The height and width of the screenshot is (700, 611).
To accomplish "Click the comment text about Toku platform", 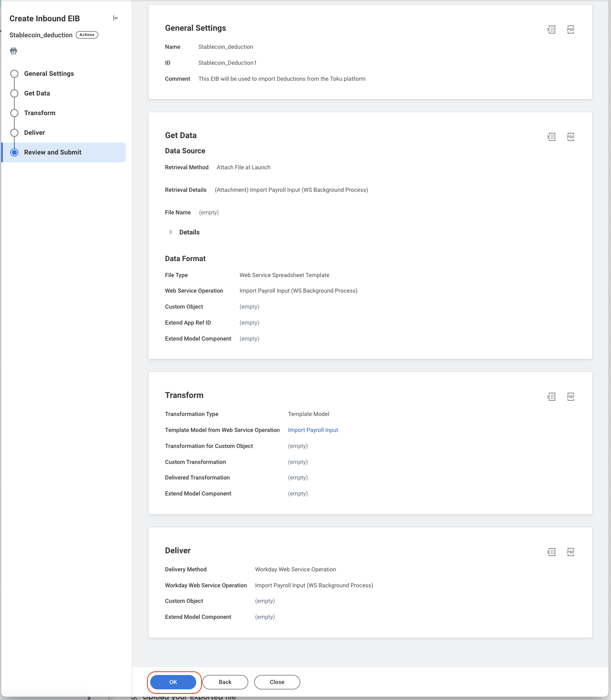I will pyautogui.click(x=282, y=79).
